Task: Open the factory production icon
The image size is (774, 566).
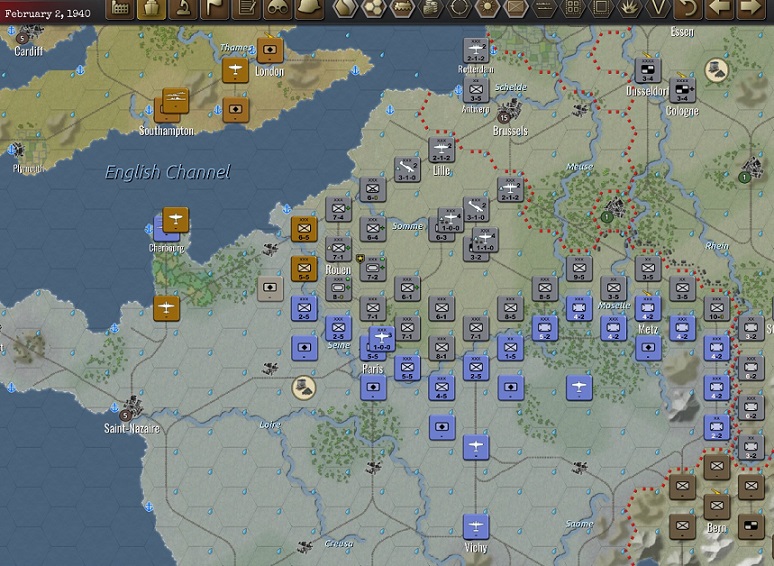Action: 119,9
